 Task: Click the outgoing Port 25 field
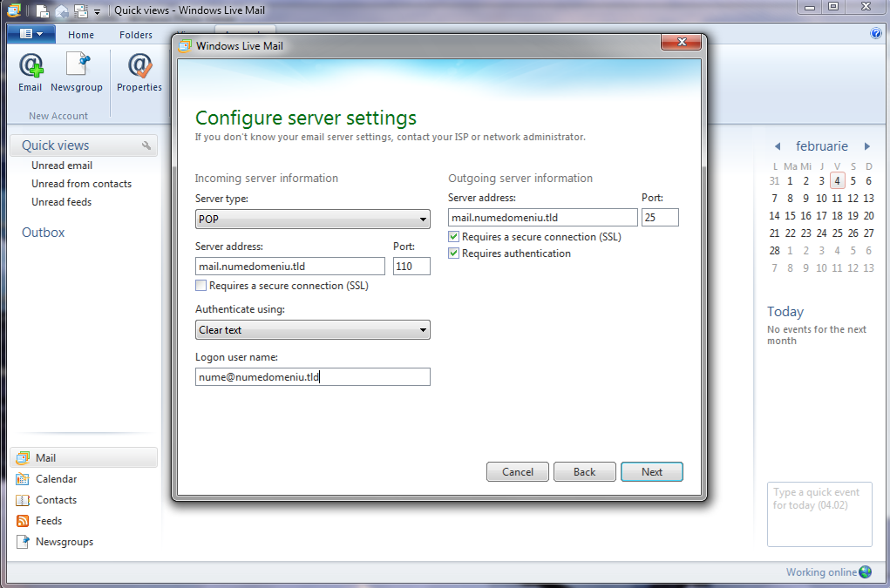(660, 218)
